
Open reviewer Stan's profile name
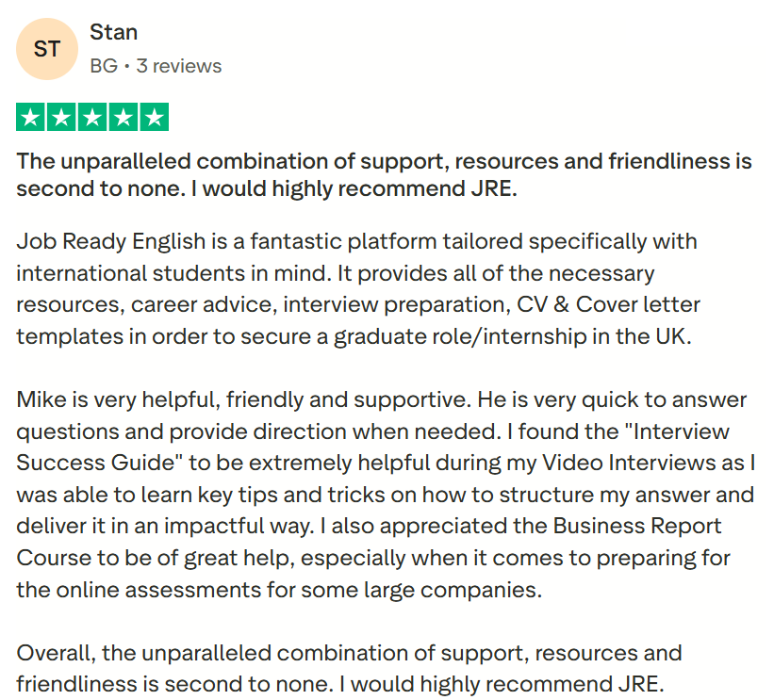[x=113, y=33]
